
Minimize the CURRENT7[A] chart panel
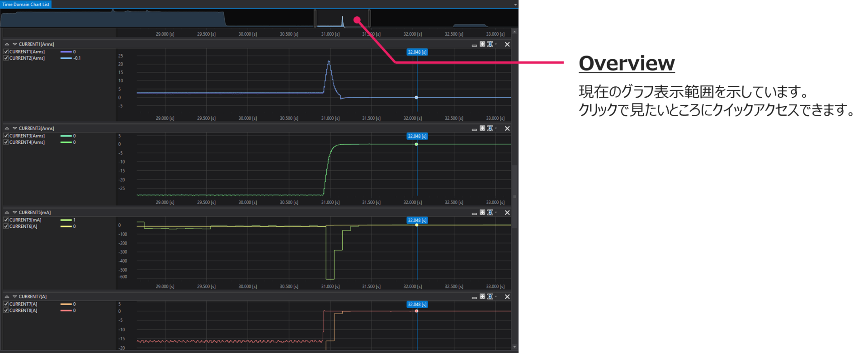pyautogui.click(x=474, y=297)
